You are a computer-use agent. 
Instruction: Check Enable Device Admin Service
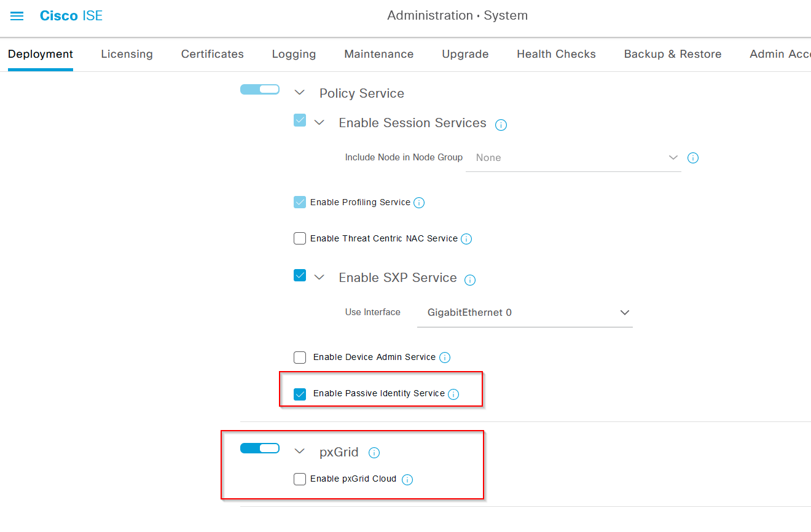(300, 357)
